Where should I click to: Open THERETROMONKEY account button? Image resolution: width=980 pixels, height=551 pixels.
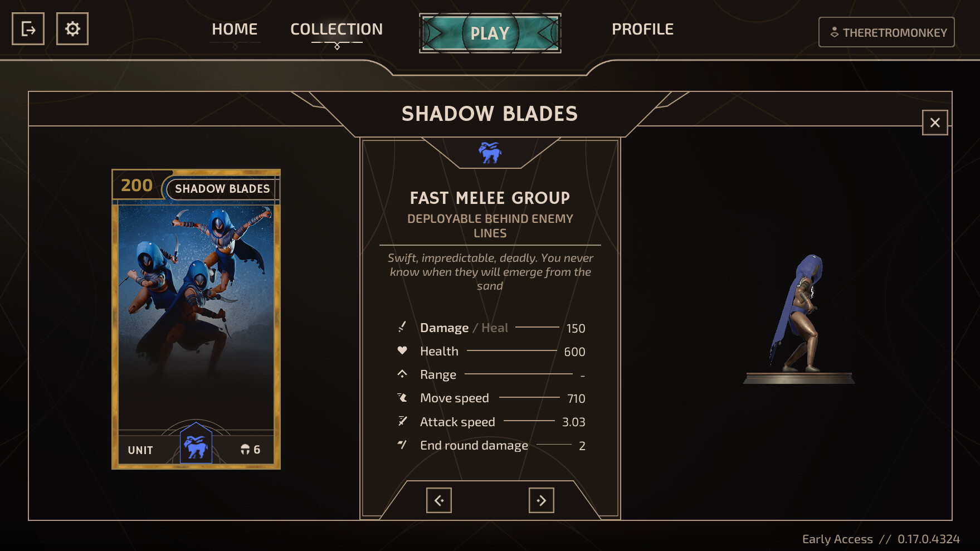pyautogui.click(x=886, y=32)
